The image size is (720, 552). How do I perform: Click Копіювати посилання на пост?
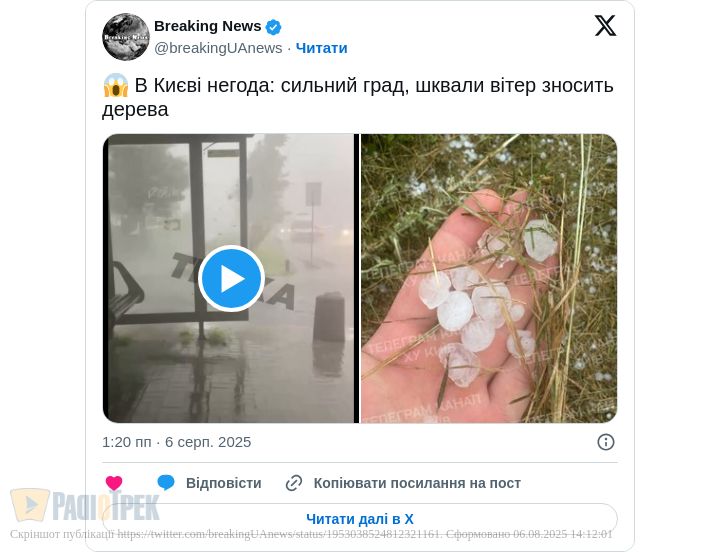click(417, 483)
